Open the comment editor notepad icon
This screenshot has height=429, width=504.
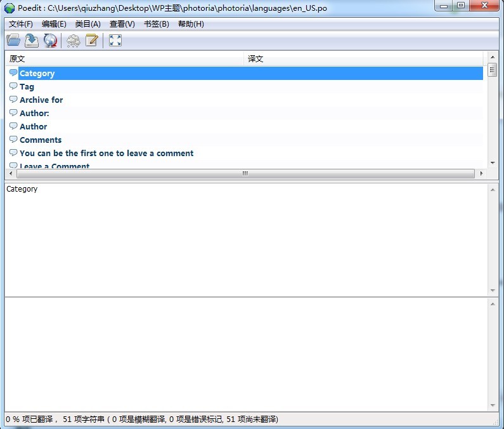pyautogui.click(x=92, y=41)
